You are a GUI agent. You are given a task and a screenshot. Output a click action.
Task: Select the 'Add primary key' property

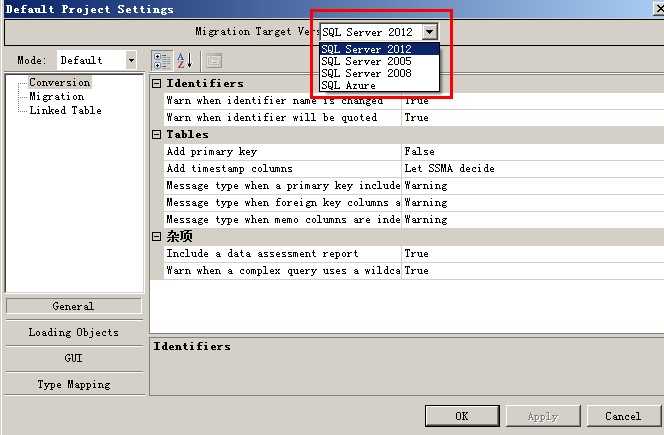[282, 151]
